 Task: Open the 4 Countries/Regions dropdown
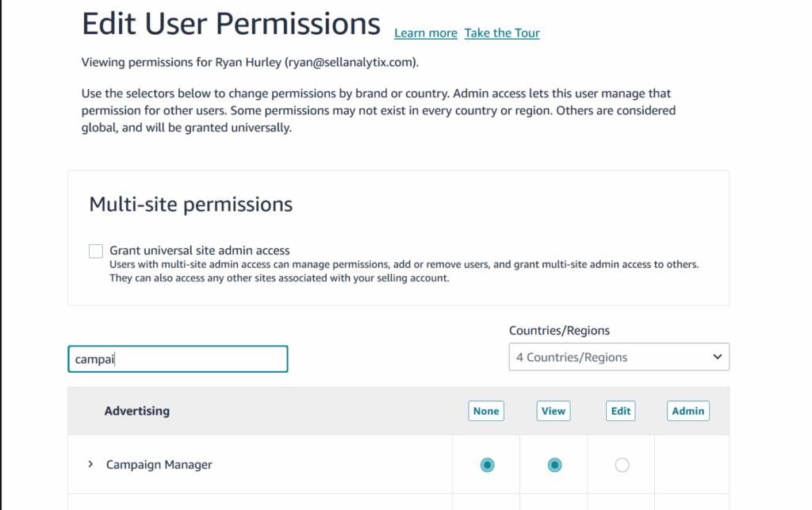coord(619,357)
